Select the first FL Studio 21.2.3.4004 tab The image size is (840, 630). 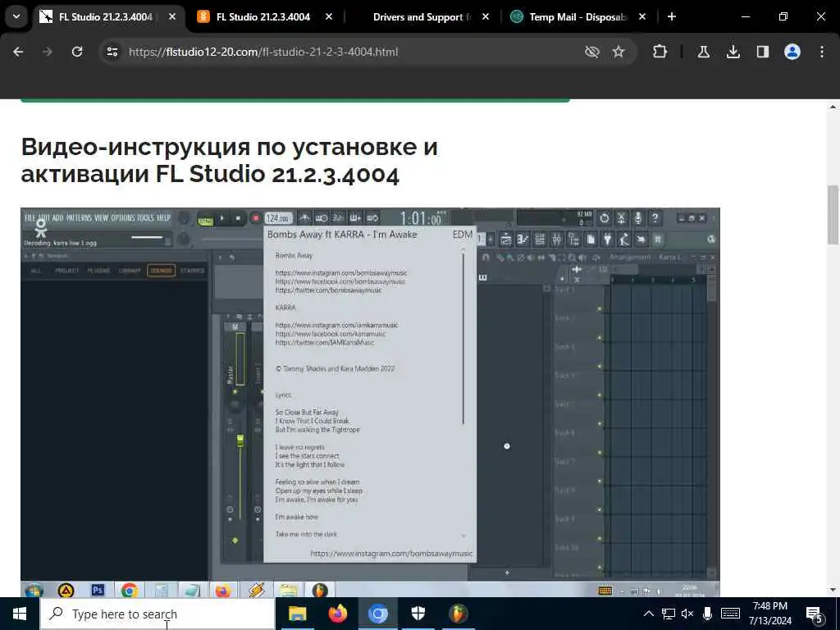(x=105, y=17)
